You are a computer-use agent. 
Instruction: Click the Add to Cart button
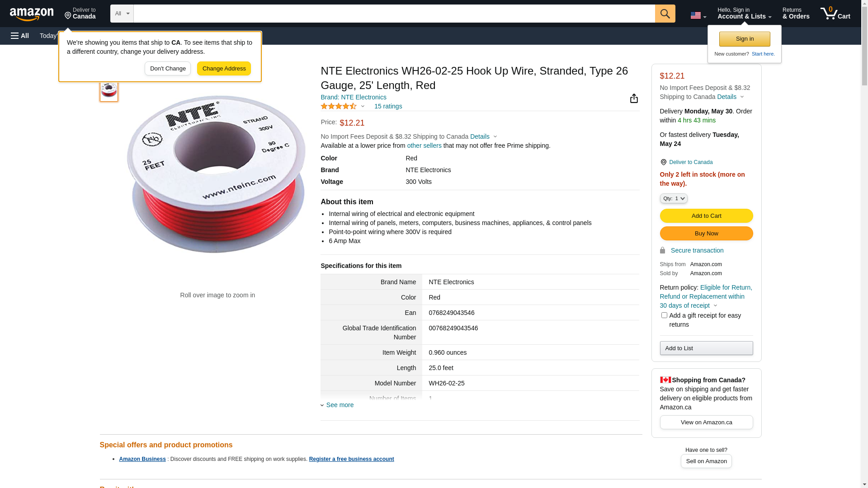[706, 216]
